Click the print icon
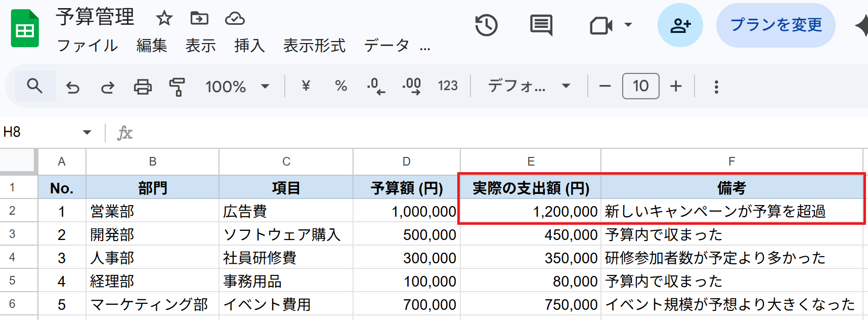The image size is (868, 320). click(x=143, y=87)
